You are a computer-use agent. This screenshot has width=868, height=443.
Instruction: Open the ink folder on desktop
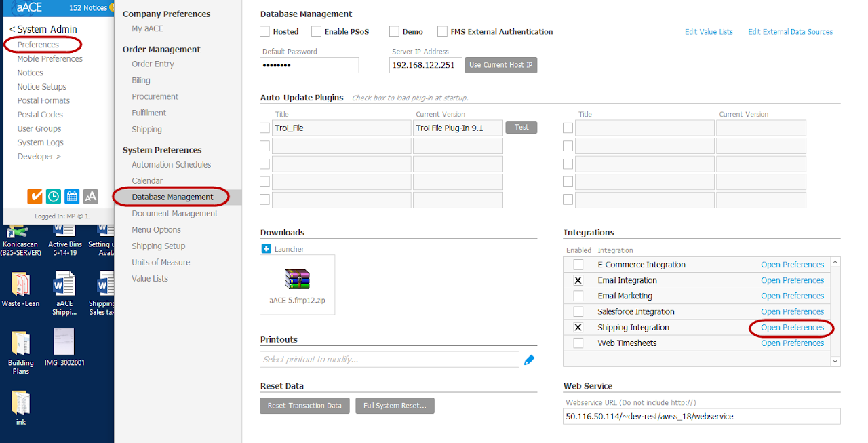point(20,402)
